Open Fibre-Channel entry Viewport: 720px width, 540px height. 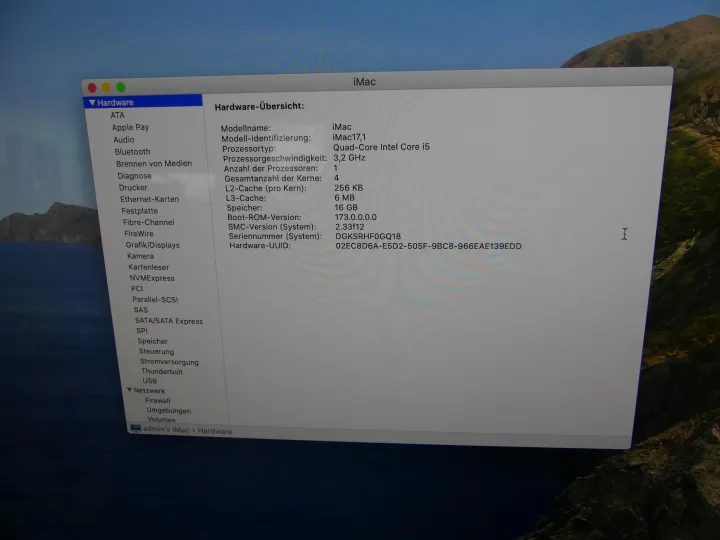[x=148, y=222]
